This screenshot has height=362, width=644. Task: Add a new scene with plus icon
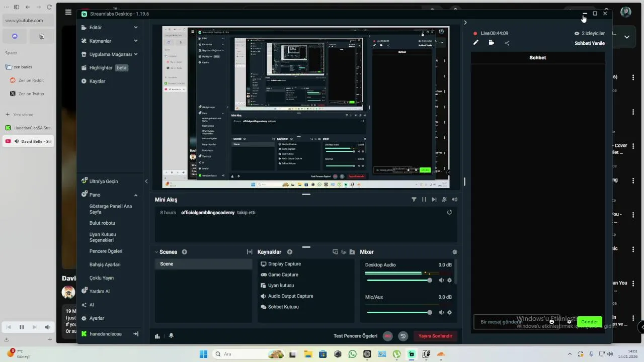184,252
